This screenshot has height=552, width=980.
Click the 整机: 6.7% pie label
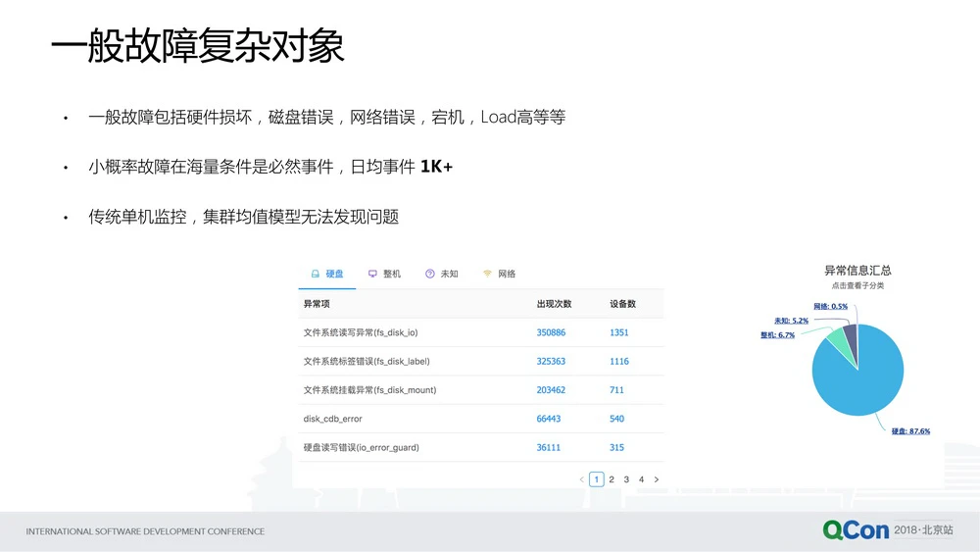pos(777,335)
